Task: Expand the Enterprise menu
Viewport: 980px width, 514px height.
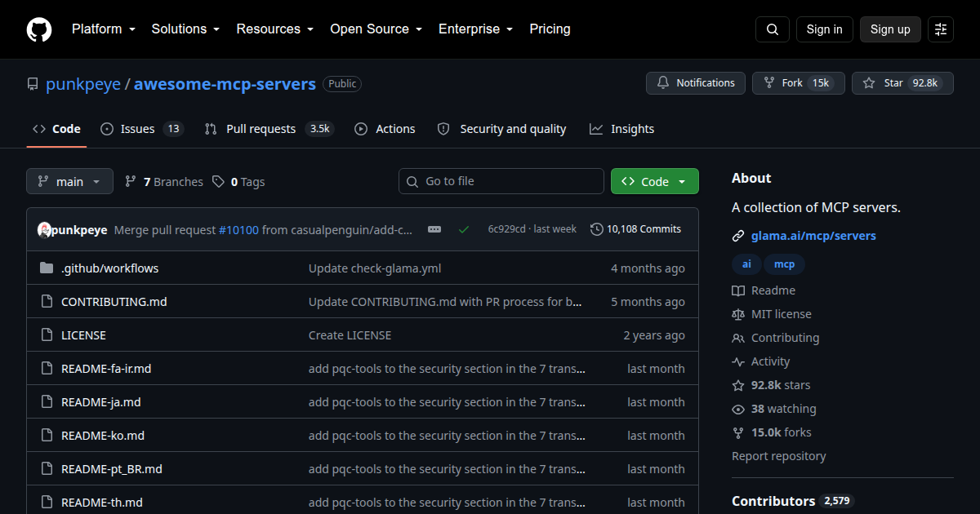Action: point(476,29)
